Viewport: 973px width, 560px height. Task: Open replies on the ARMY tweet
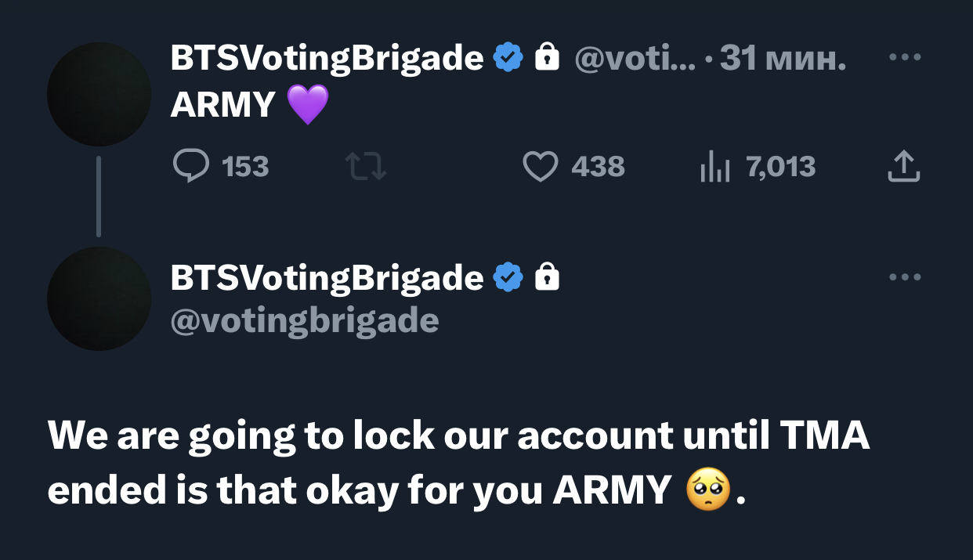(x=220, y=166)
